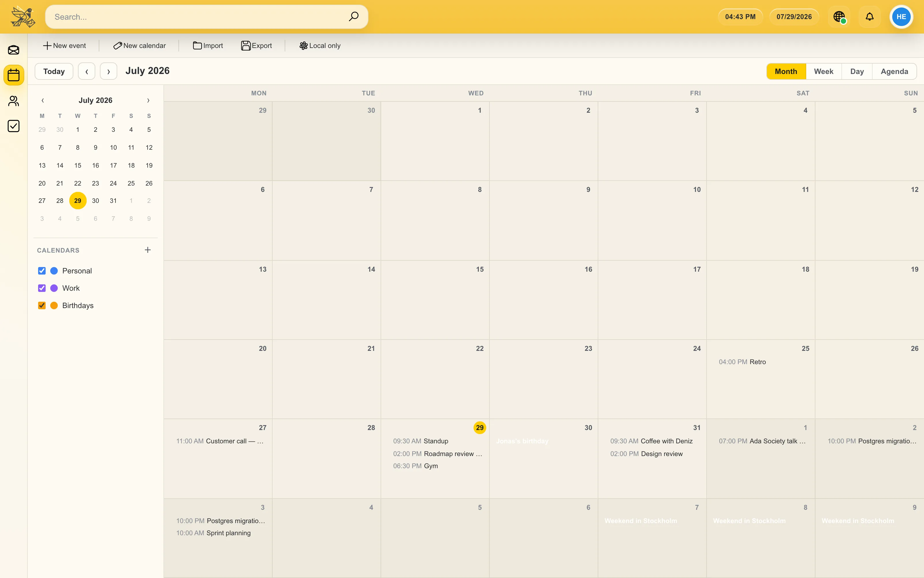
Task: Open the Ada Society talk event
Action: [761, 441]
